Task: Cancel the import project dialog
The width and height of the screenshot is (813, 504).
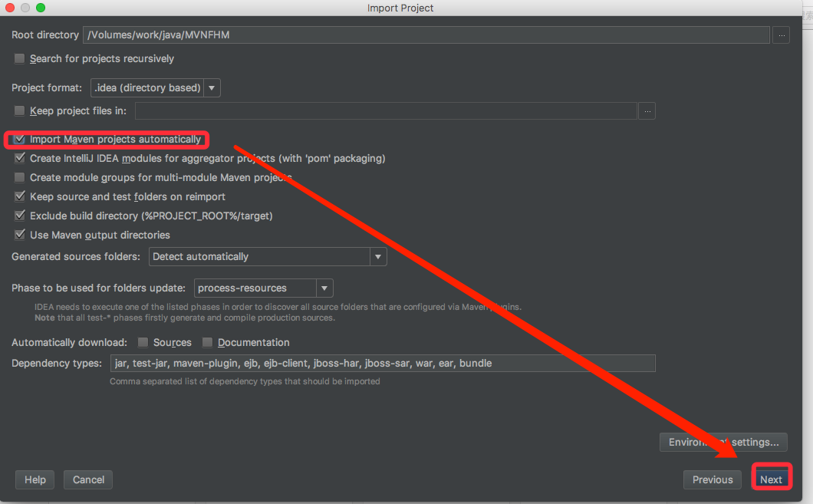Action: pyautogui.click(x=88, y=479)
